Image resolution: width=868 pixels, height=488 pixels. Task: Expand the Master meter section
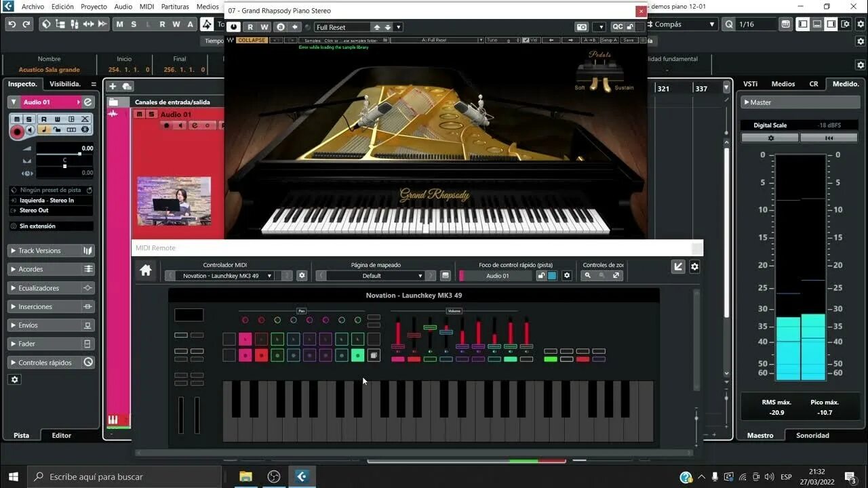click(x=800, y=102)
